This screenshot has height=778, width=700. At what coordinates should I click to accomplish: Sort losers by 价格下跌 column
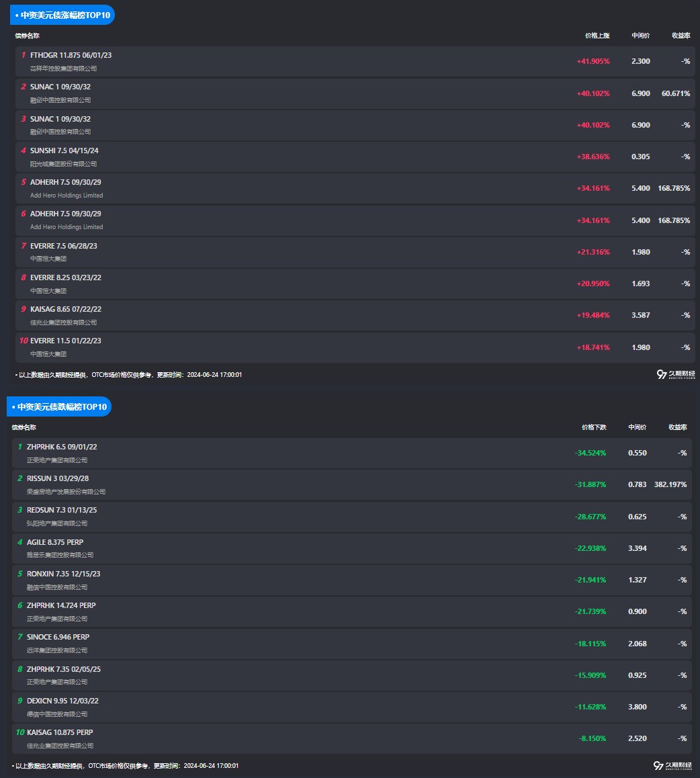tap(594, 427)
